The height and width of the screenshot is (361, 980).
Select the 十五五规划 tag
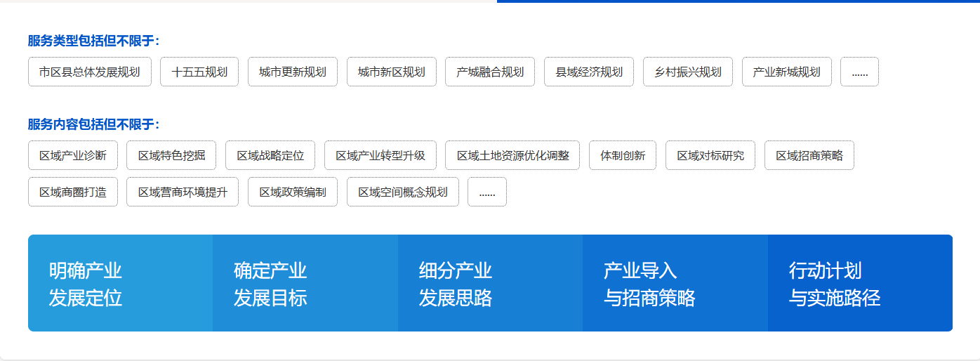click(x=199, y=72)
